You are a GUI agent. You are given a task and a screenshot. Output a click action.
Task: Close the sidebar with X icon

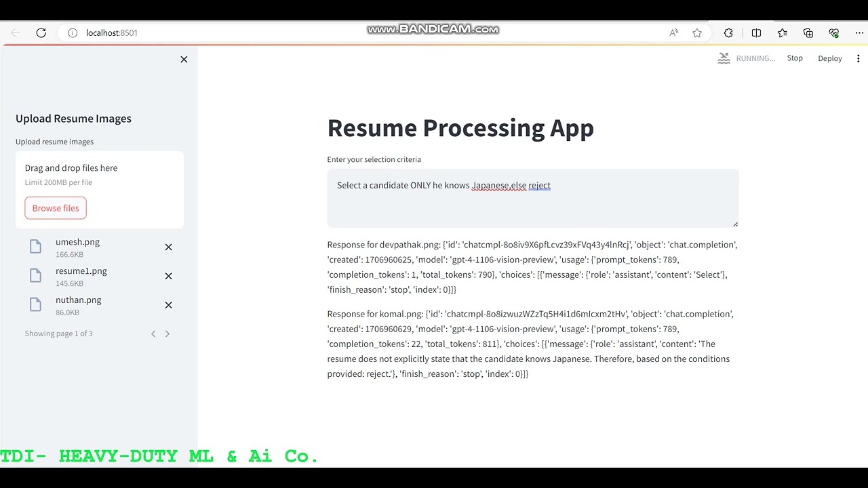click(184, 60)
